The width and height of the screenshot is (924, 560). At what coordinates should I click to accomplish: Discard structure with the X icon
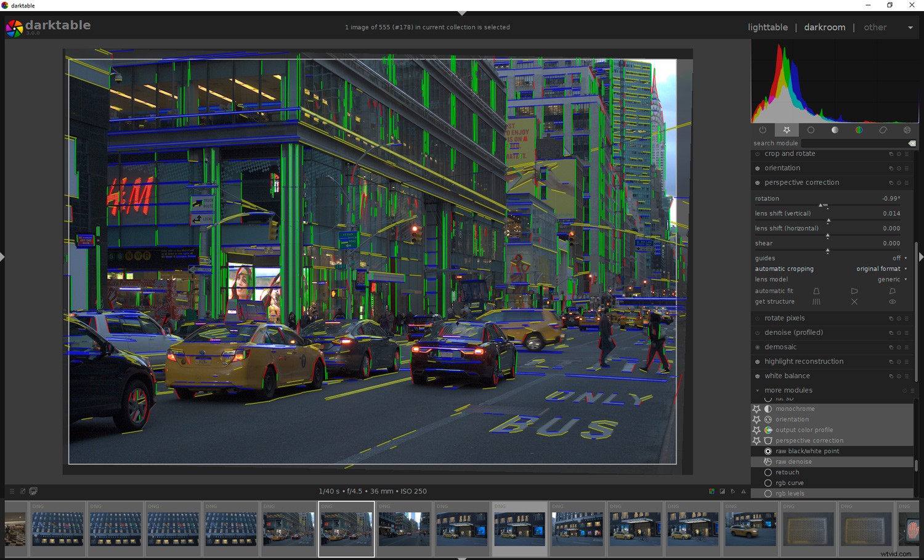tap(854, 301)
